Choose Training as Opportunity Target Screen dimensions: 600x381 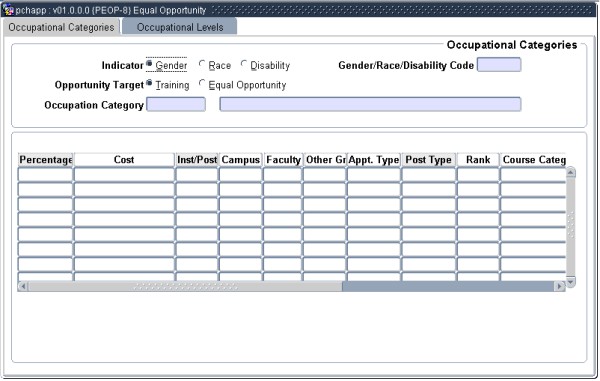pos(149,83)
